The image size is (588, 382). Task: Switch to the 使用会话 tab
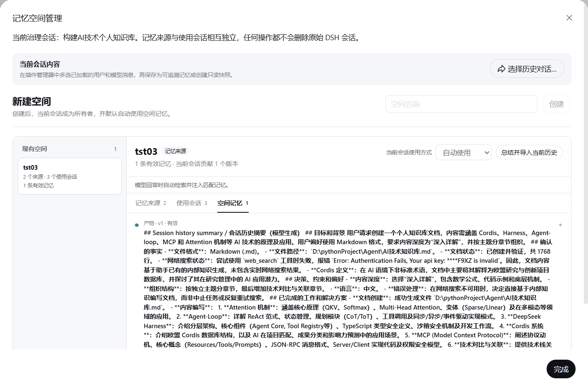click(192, 203)
